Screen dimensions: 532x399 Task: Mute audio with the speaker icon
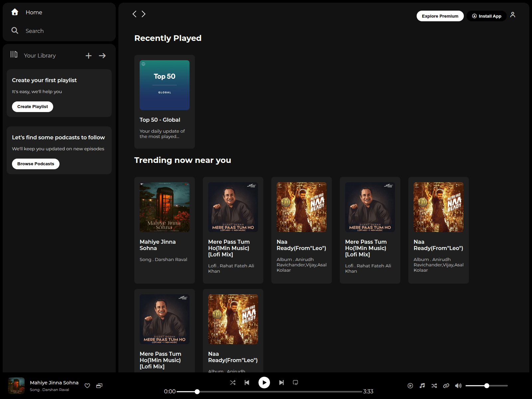pos(458,386)
